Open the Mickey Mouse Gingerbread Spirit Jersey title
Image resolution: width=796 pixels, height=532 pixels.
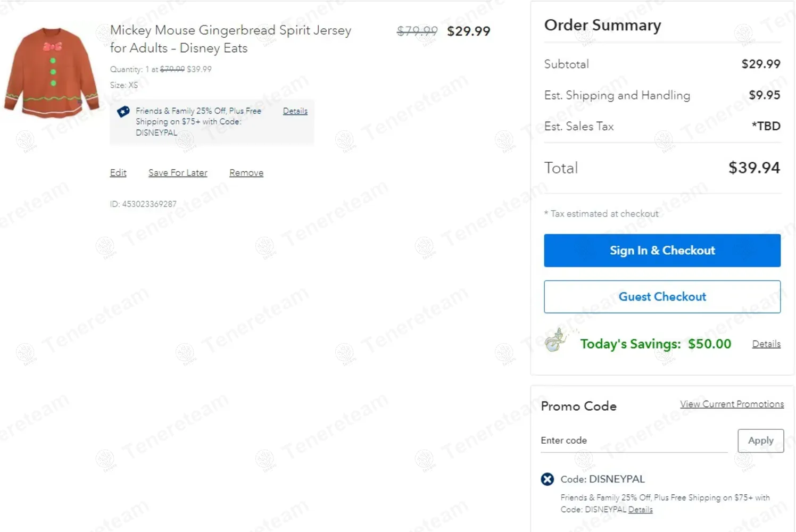pyautogui.click(x=230, y=39)
